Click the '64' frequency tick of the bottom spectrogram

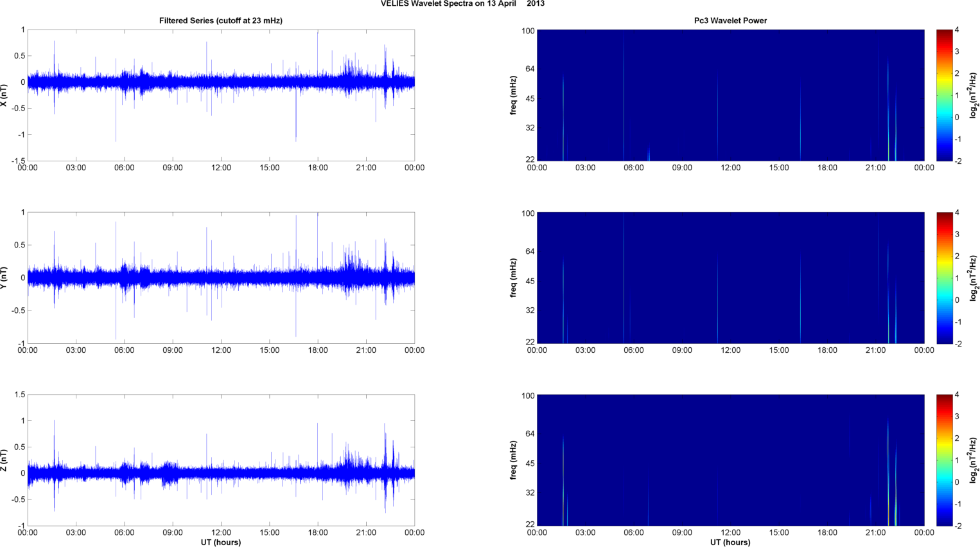(x=530, y=434)
